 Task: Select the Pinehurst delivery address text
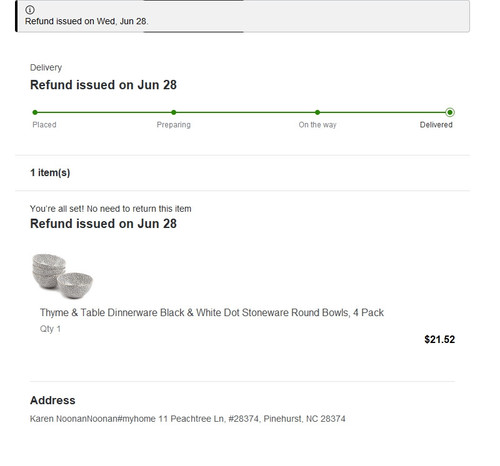[x=188, y=419]
